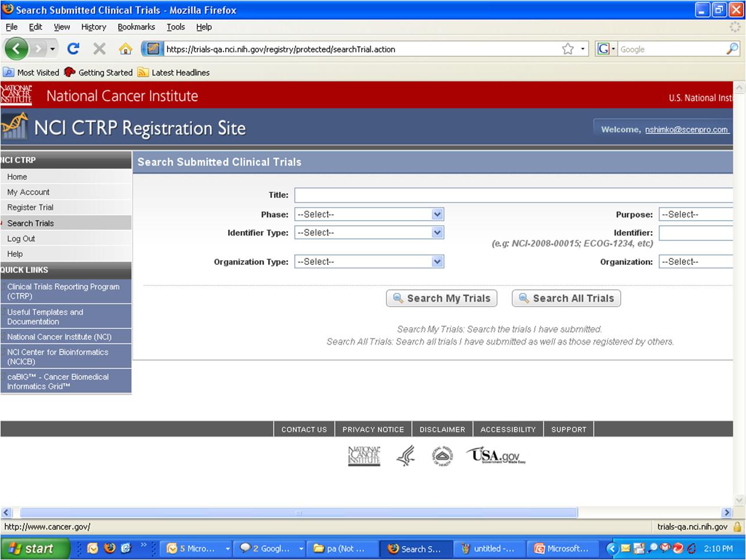The height and width of the screenshot is (560, 746).
Task: Click the Internet Explorer quick launch icon
Action: coord(126,548)
